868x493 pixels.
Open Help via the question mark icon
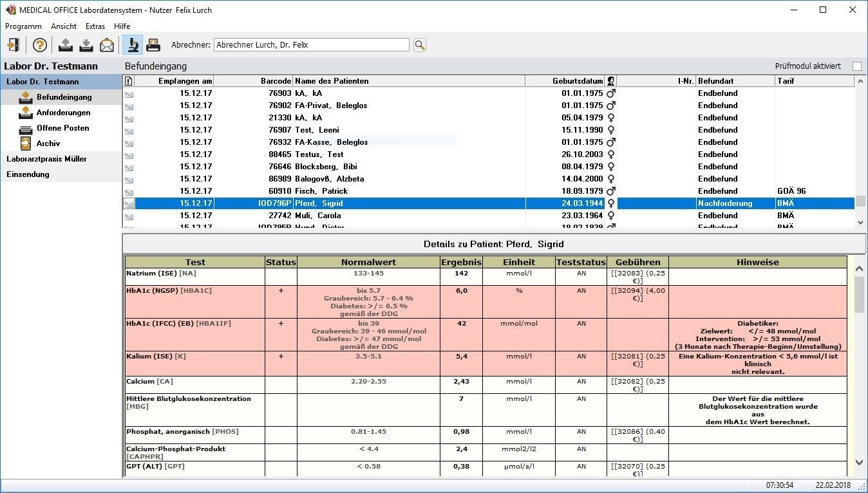tap(39, 44)
